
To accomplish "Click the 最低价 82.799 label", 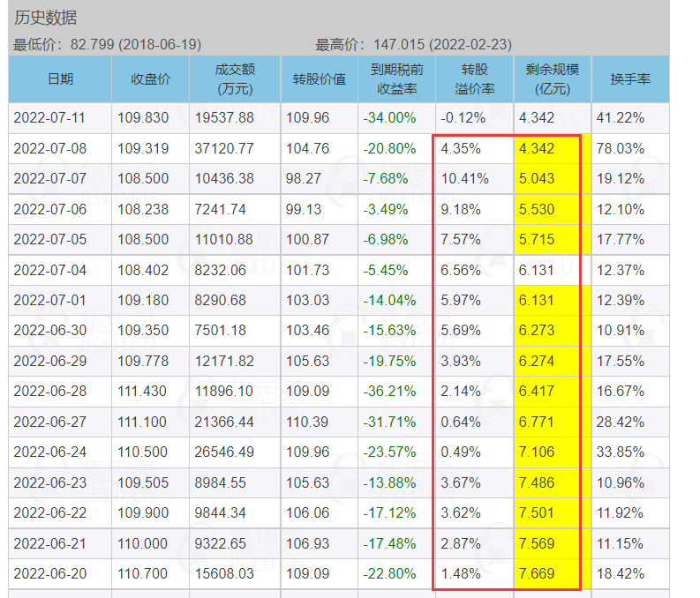I will (107, 45).
